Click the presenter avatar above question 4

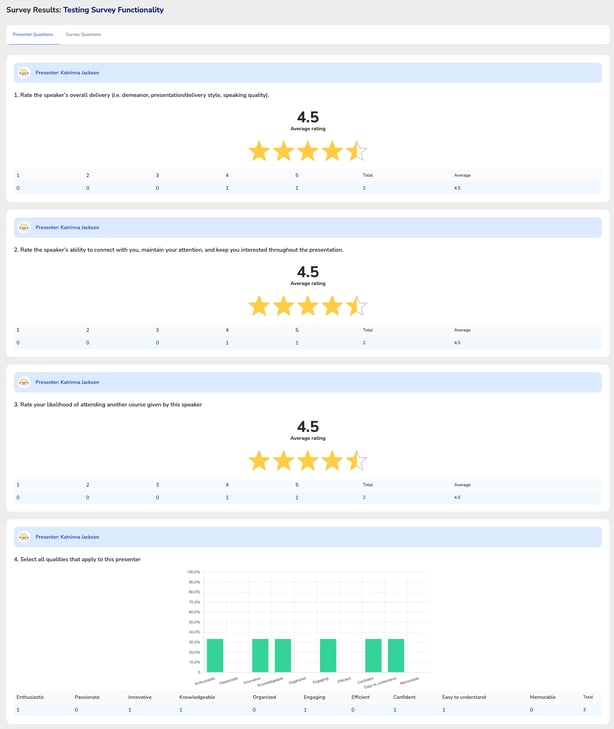click(x=24, y=537)
